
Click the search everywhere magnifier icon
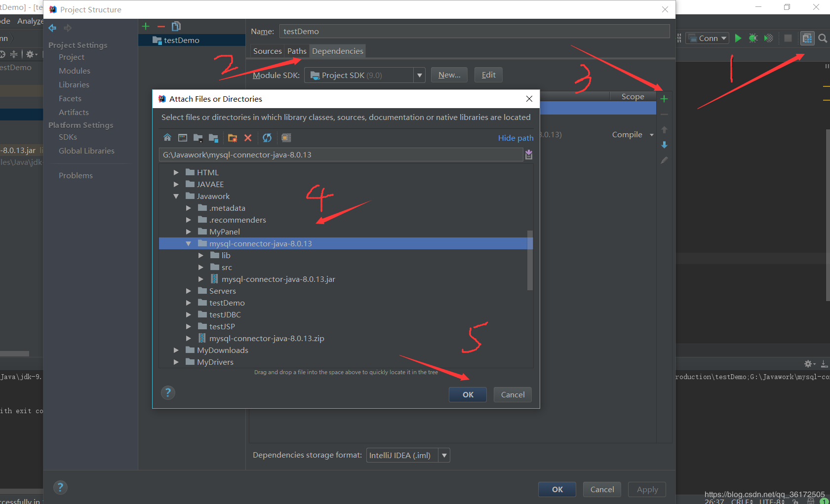823,38
